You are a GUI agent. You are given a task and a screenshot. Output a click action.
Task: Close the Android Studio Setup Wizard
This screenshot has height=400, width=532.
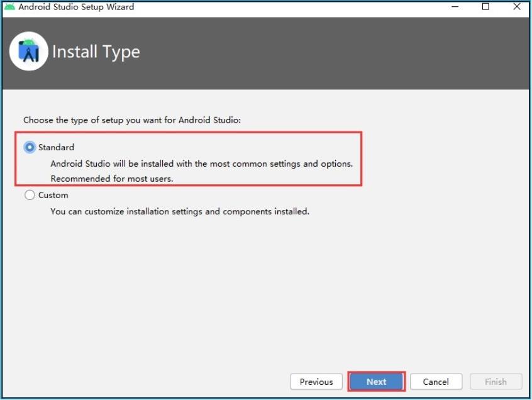[x=516, y=7]
